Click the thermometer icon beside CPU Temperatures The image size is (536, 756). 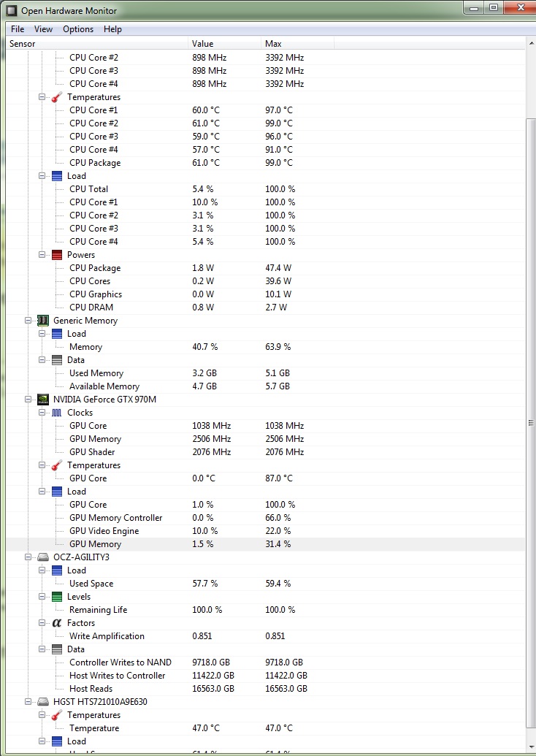(x=57, y=97)
